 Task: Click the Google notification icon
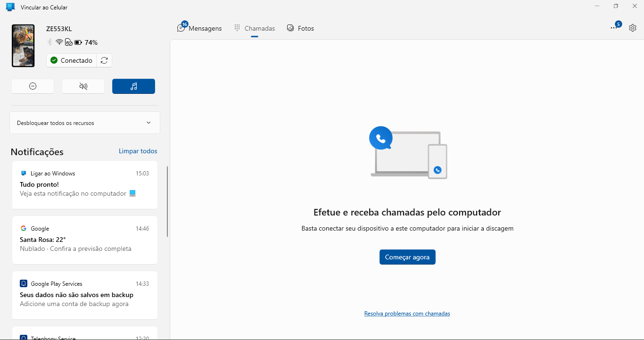pyautogui.click(x=24, y=228)
